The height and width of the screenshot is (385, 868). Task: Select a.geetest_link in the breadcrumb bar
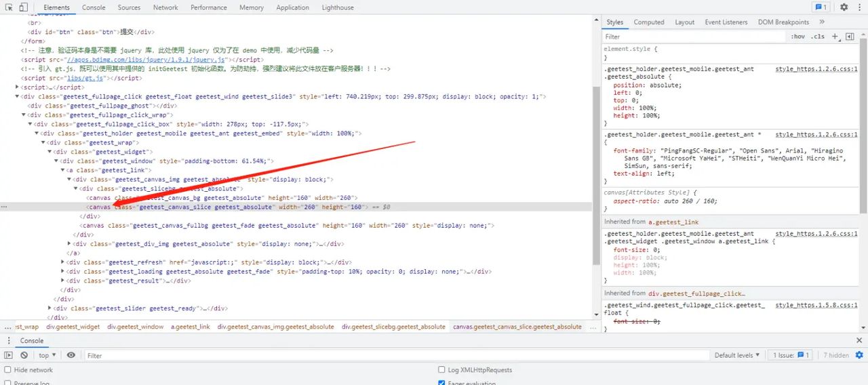point(191,327)
